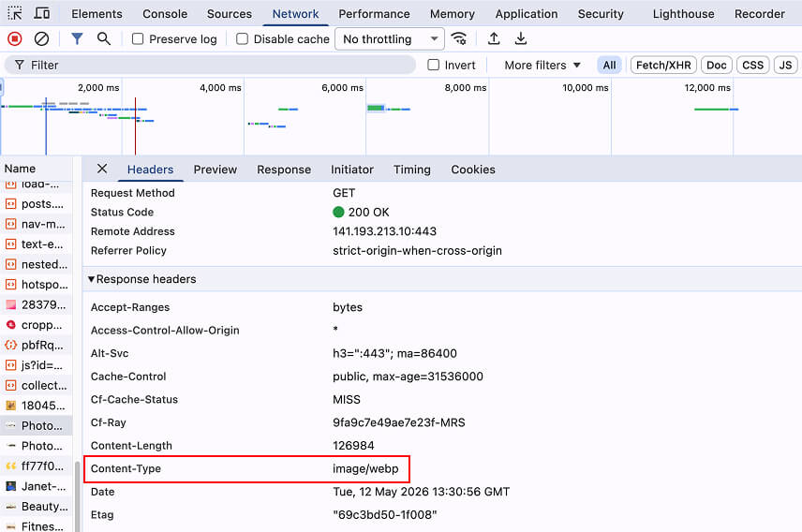Clear the network log
802x532 pixels.
41,39
